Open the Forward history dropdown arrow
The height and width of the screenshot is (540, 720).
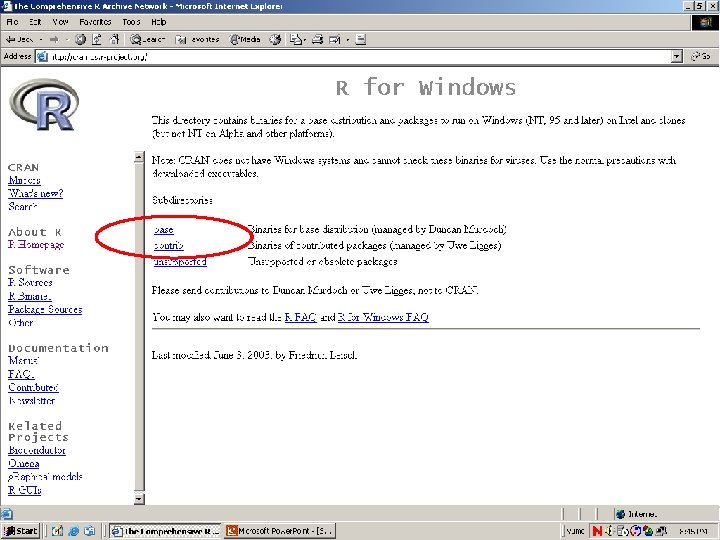tap(66, 39)
